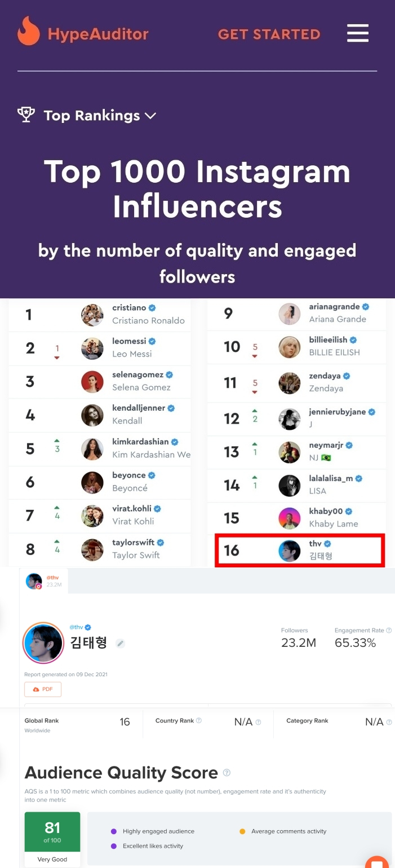
Task: Click Khaby Lame's profile picture
Action: coord(290,518)
